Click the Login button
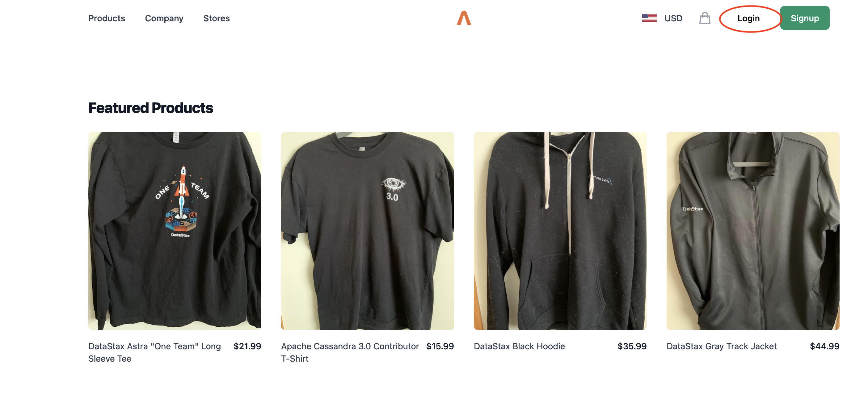 [x=748, y=18]
